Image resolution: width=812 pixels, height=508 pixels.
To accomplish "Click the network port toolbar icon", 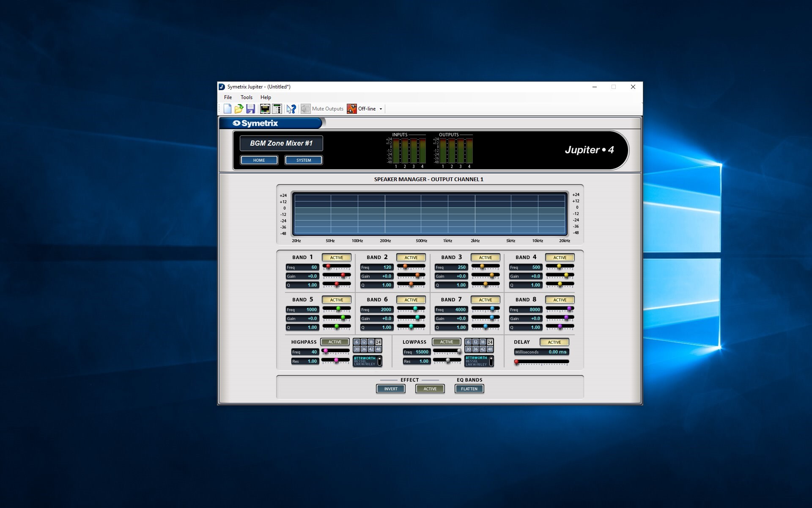I will point(265,109).
